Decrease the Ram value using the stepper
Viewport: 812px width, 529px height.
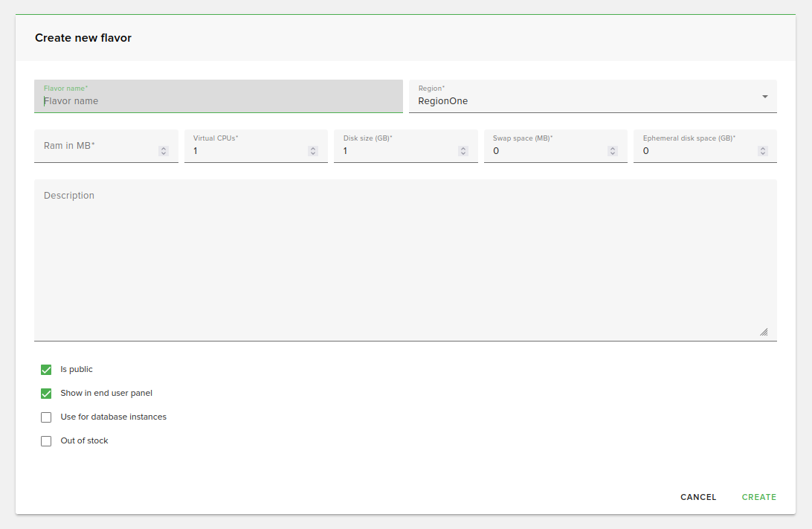[x=163, y=153]
